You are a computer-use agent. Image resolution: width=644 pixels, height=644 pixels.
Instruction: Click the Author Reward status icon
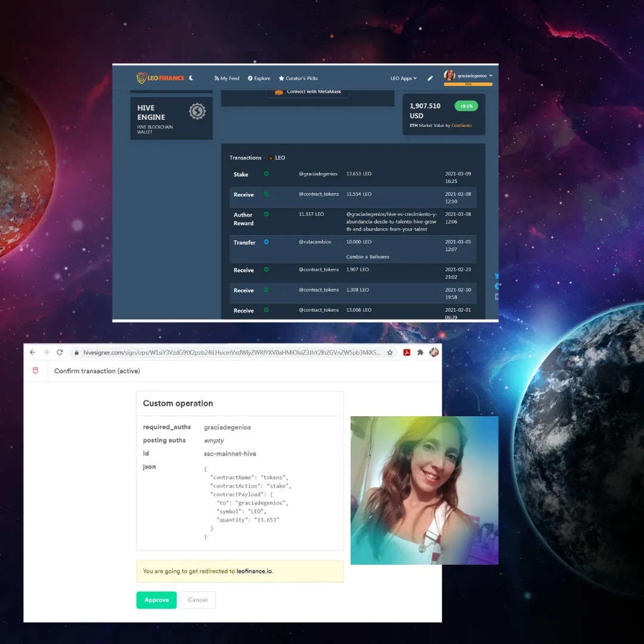coord(266,214)
